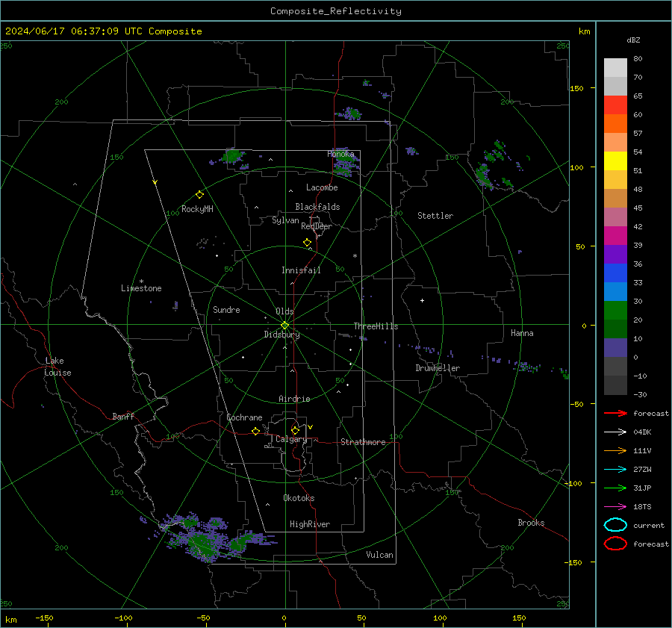Click the Innisfail city label
The width and height of the screenshot is (672, 628).
(301, 270)
